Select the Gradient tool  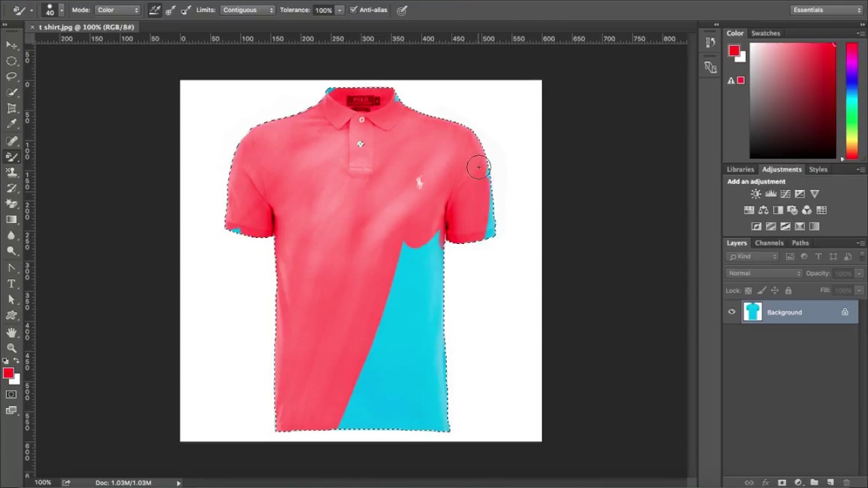tap(12, 220)
